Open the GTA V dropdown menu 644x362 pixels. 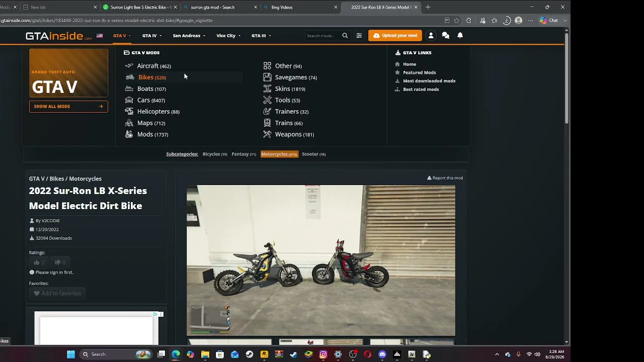122,36
